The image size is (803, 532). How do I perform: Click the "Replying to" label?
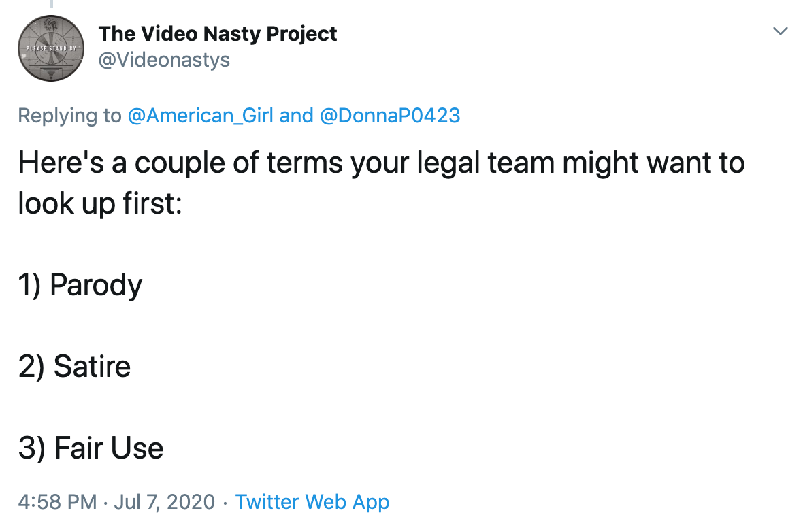pos(69,116)
